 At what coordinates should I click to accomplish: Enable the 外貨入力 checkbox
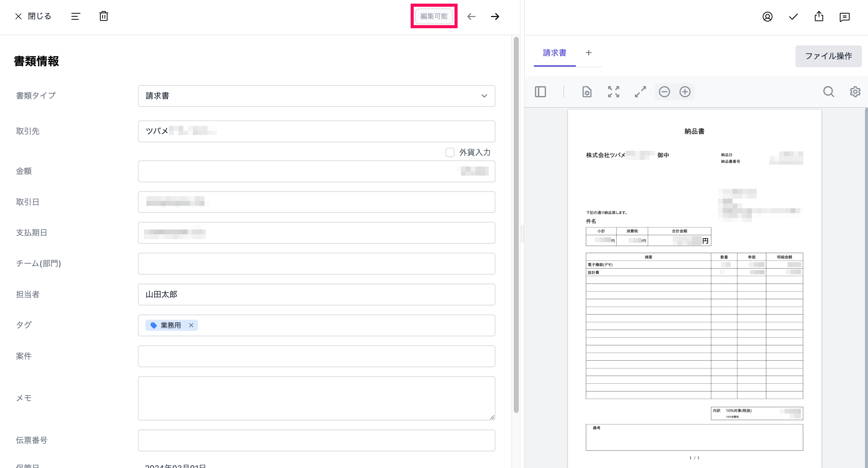coord(450,152)
